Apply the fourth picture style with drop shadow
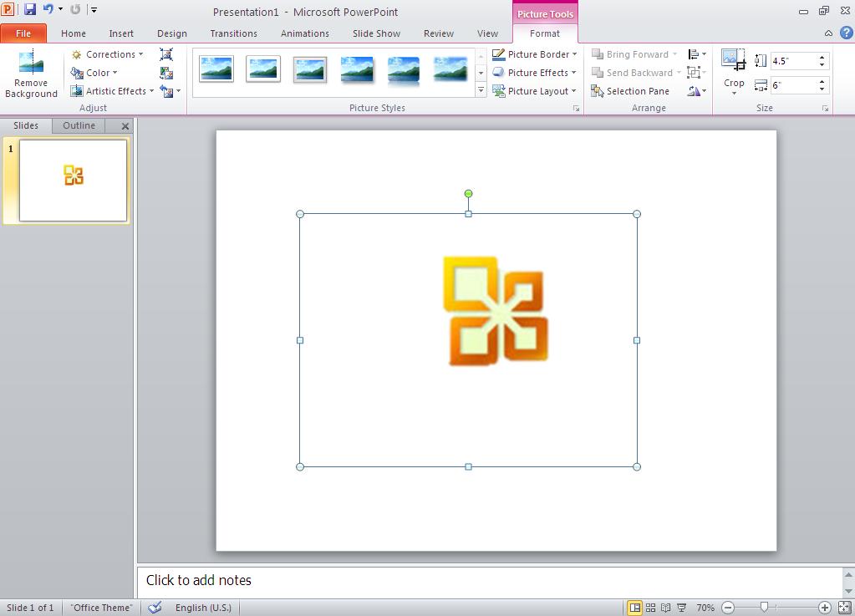Image resolution: width=855 pixels, height=616 pixels. 357,69
